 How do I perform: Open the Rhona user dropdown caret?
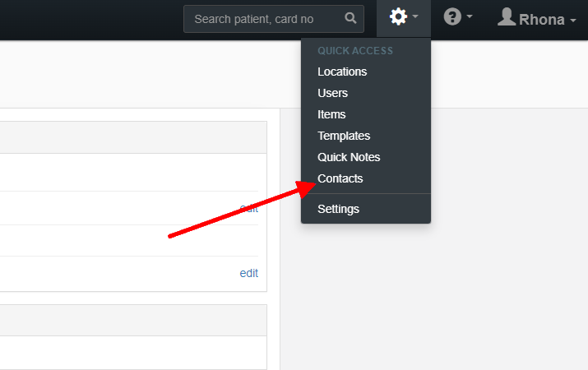point(573,21)
